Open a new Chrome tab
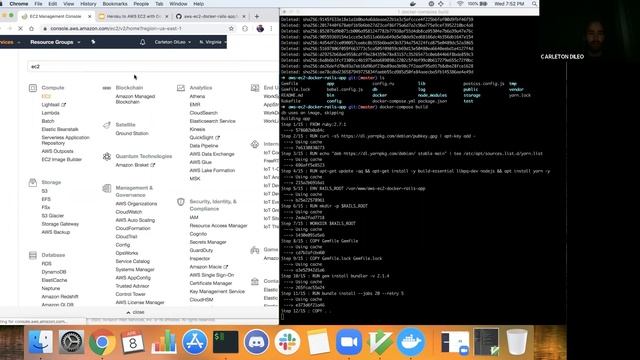The width and height of the screenshot is (640, 360). 257,16
